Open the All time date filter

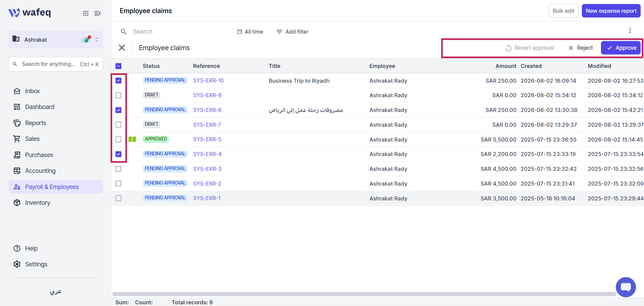click(250, 32)
